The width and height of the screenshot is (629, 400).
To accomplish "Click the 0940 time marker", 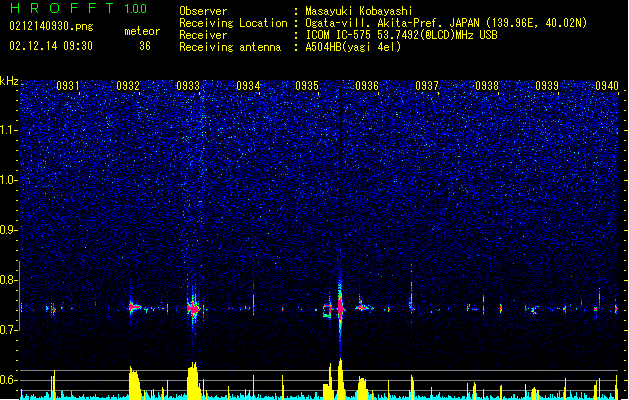I will tap(607, 86).
